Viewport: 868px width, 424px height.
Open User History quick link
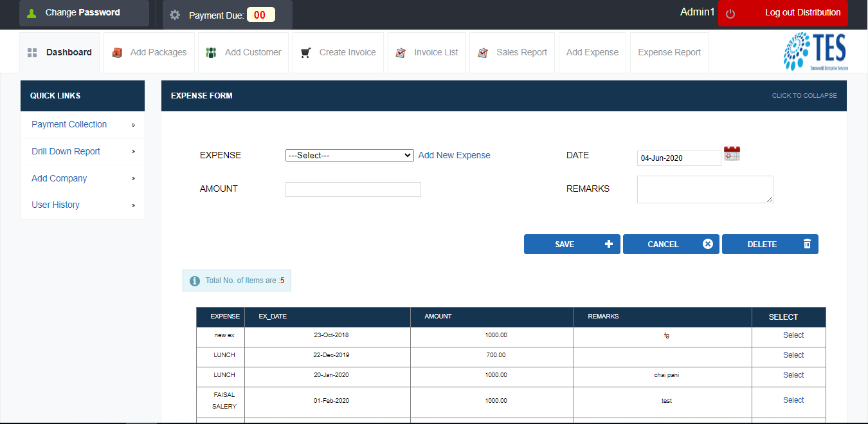coord(55,205)
